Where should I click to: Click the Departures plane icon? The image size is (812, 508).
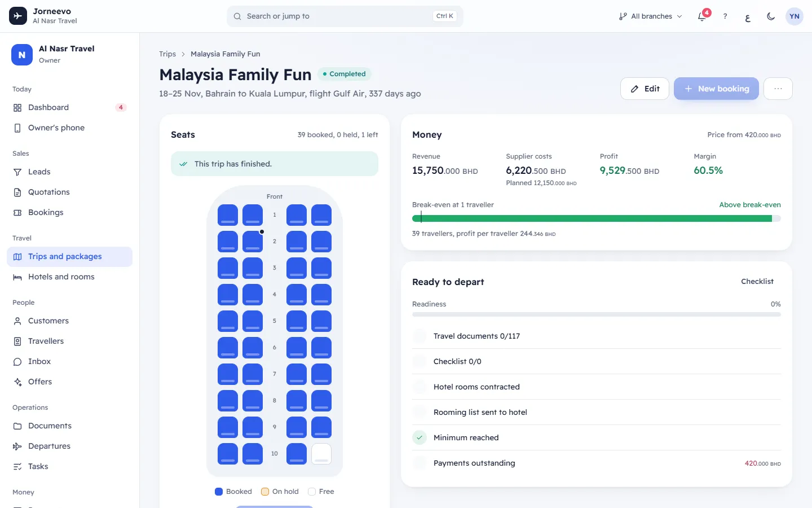[17, 446]
